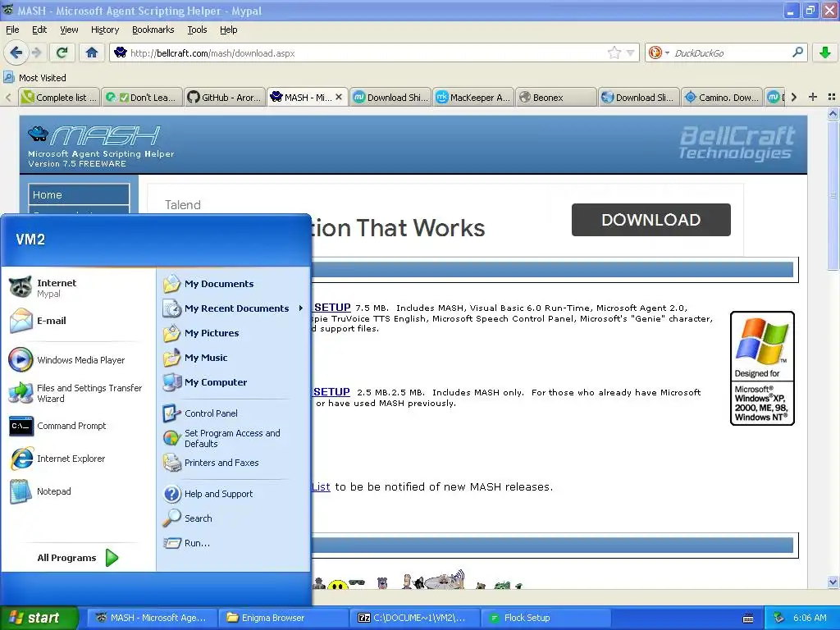Open Help and Support
This screenshot has height=630, width=840.
pos(234,493)
